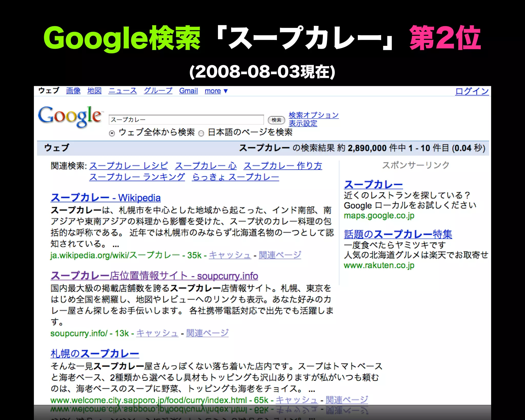
Task: Open Gmail in top navigation
Action: point(188,91)
